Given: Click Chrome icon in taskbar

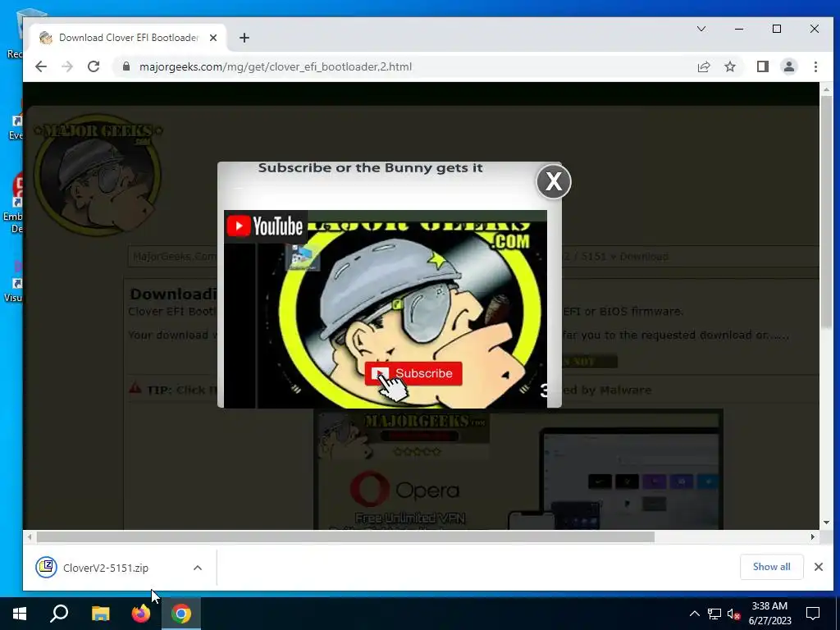Looking at the screenshot, I should pos(181,614).
